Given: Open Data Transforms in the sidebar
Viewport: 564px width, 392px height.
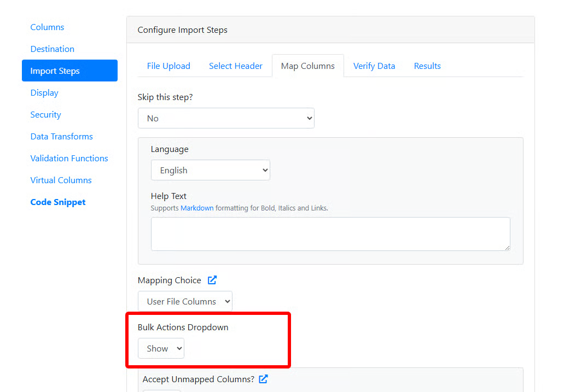Looking at the screenshot, I should pyautogui.click(x=61, y=136).
